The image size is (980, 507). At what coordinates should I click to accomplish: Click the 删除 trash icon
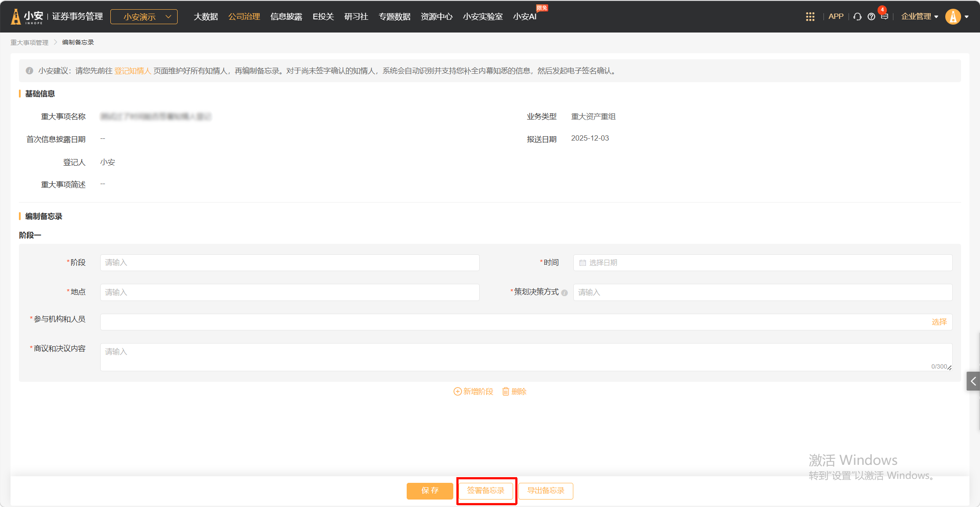click(506, 391)
